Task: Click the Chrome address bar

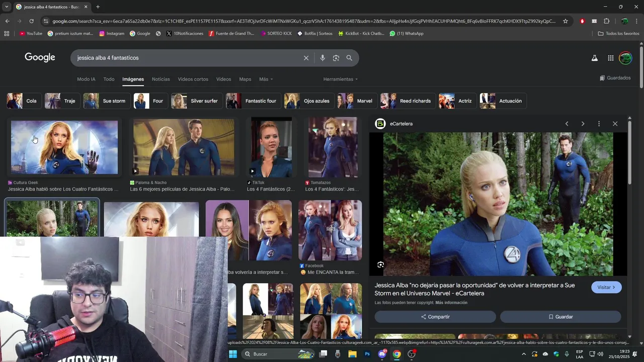Action: (x=304, y=21)
